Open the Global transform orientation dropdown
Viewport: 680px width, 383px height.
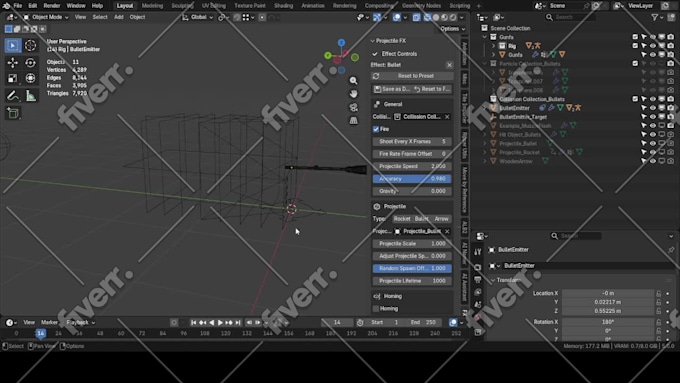(198, 17)
